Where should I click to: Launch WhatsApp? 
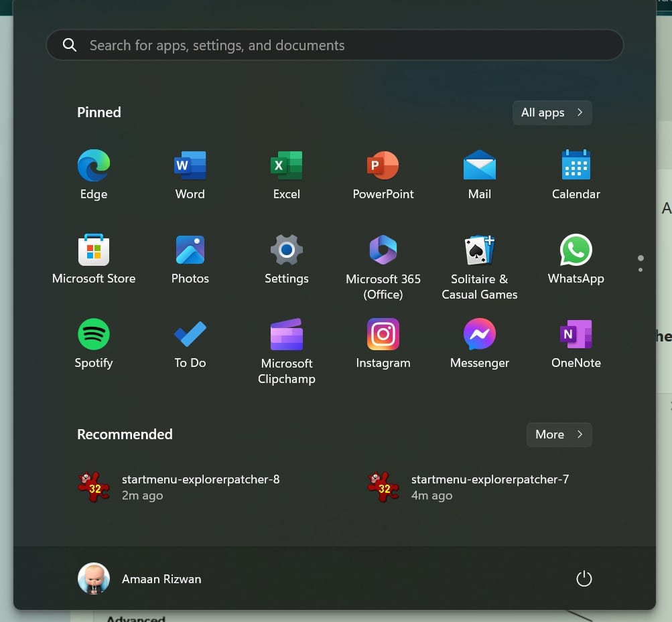(x=576, y=258)
